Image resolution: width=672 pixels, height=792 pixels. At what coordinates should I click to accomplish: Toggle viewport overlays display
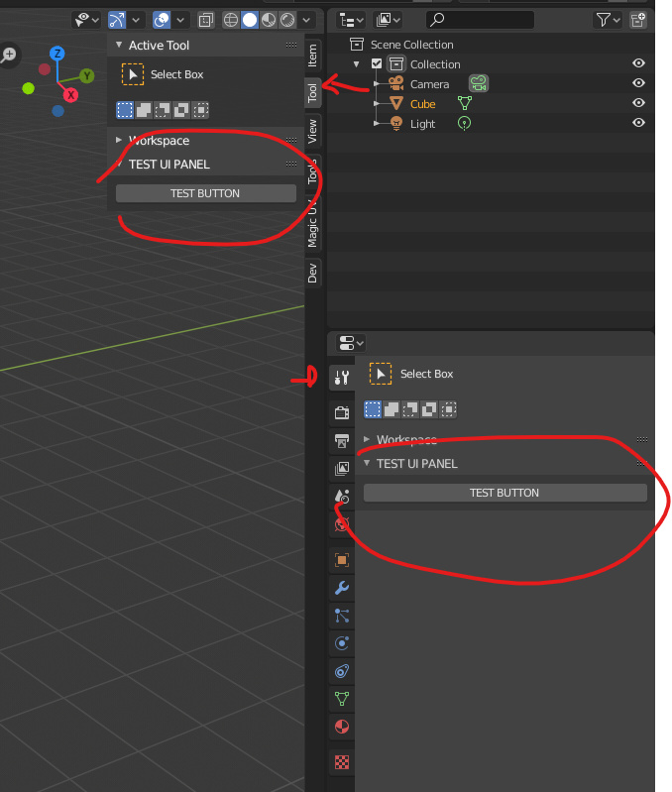(x=162, y=20)
